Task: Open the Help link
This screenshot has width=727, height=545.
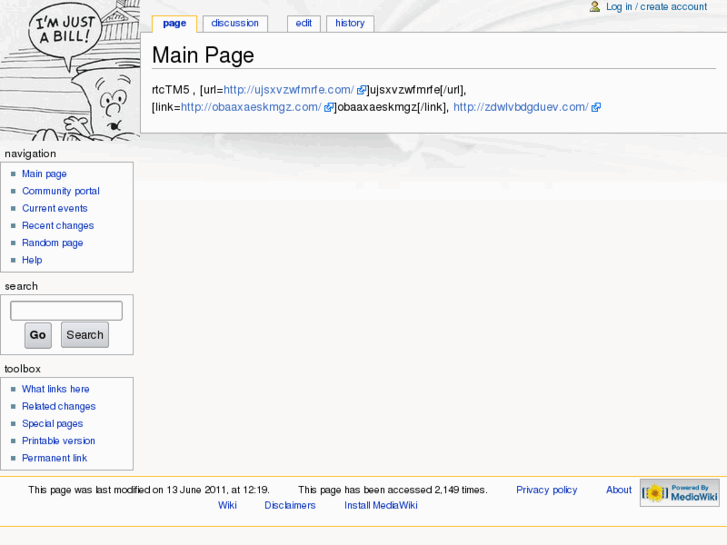Action: pyautogui.click(x=32, y=260)
